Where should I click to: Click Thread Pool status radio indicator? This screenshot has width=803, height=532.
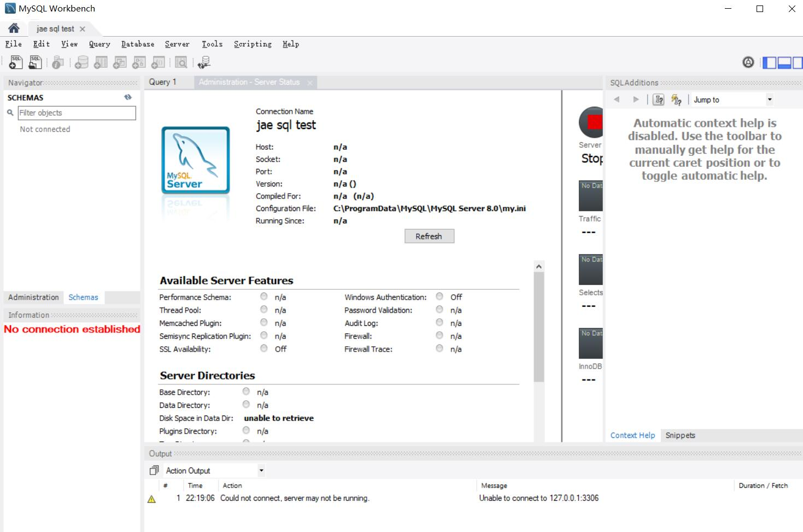264,309
